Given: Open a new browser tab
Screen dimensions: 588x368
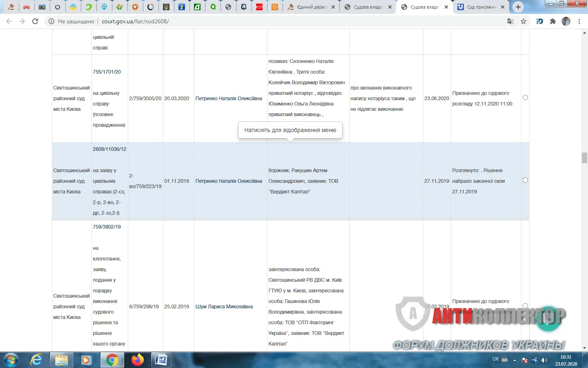Looking at the screenshot, I should click(518, 7).
